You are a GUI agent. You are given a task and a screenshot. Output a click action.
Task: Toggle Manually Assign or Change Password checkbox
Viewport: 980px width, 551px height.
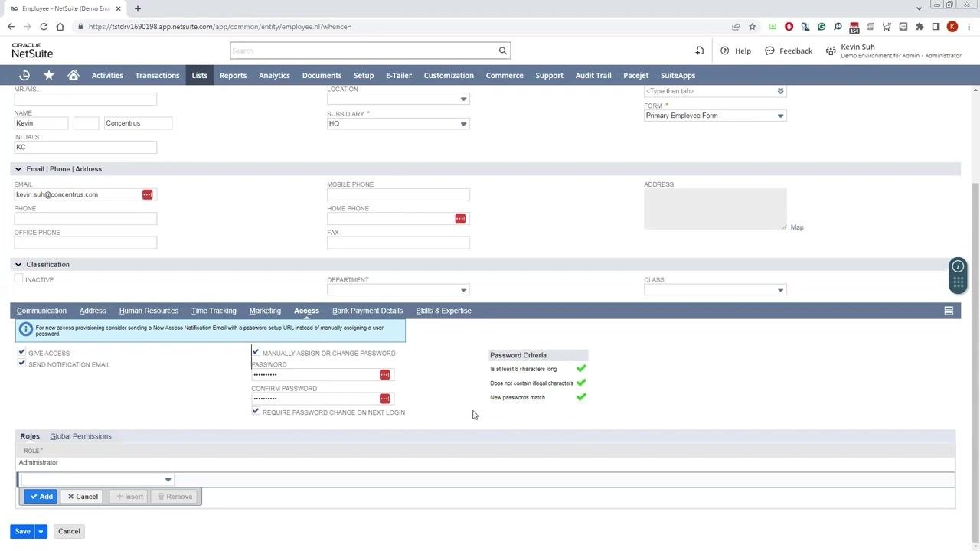[x=256, y=352]
